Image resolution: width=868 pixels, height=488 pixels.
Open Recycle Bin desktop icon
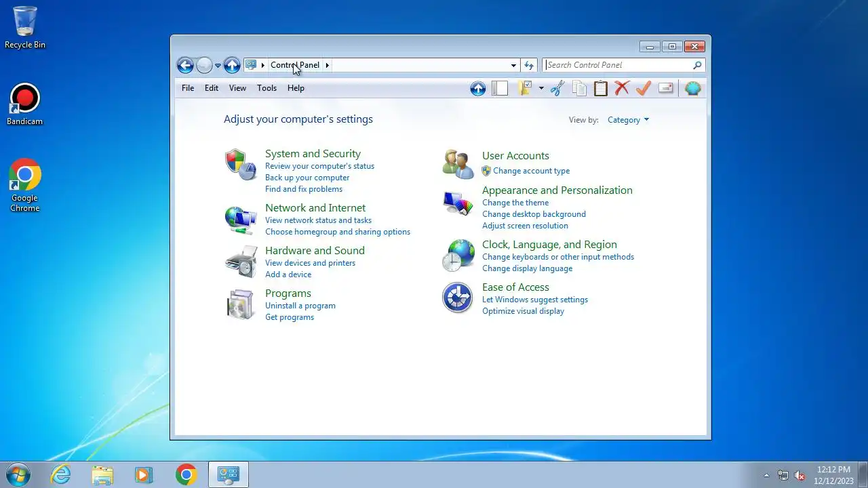[x=25, y=28]
